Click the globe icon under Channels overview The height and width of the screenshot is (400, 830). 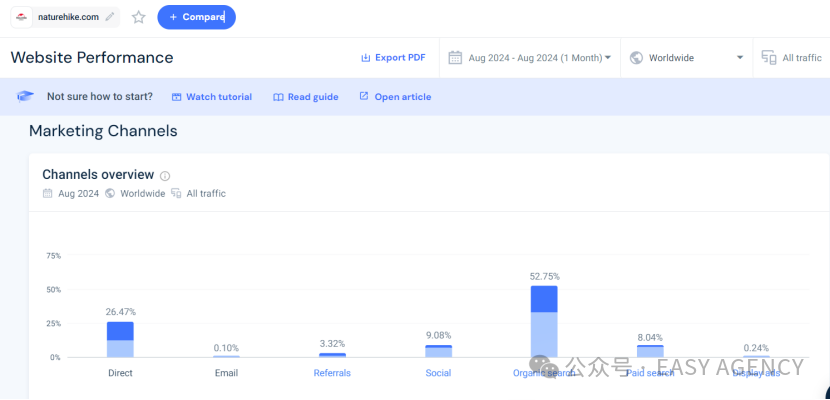(x=110, y=194)
